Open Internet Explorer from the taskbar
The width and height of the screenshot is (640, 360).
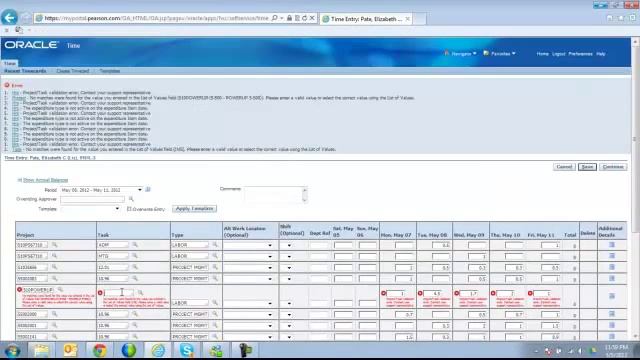[158, 350]
